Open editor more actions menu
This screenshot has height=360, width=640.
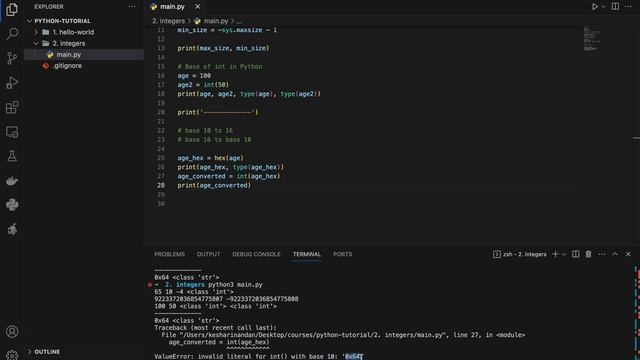click(x=628, y=7)
